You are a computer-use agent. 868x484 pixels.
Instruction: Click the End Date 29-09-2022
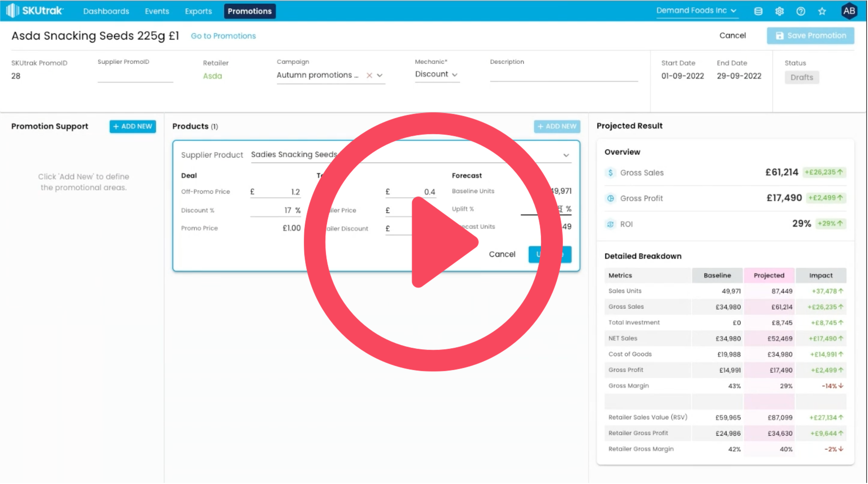coord(739,76)
